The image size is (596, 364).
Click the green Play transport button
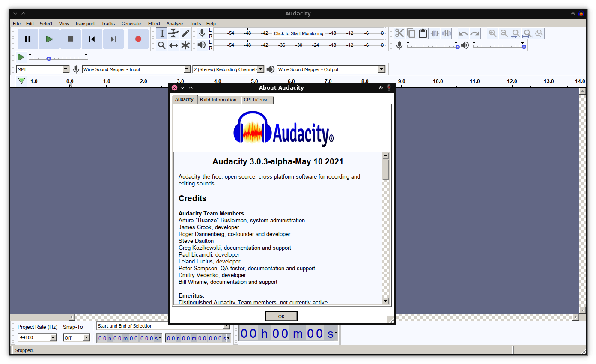[49, 39]
